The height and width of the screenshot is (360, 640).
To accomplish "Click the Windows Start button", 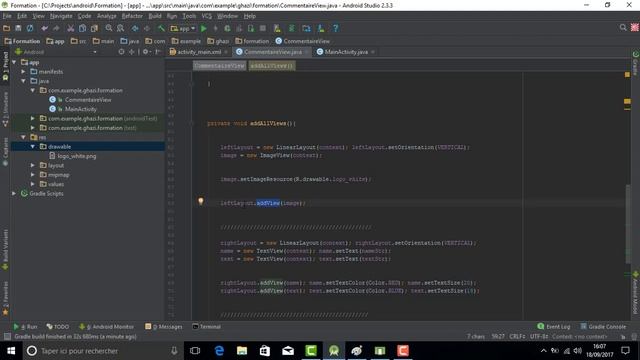I will 11,351.
